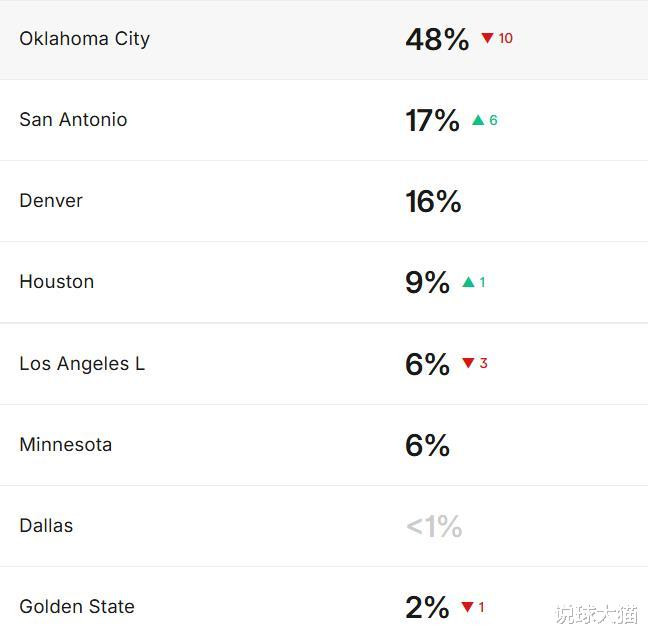The width and height of the screenshot is (648, 639).
Task: Click Denver's 16% value
Action: 433,202
